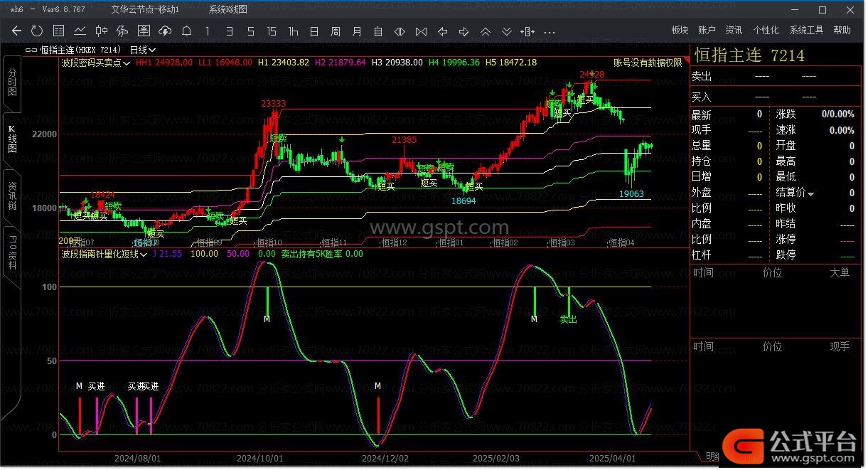Click the 账户 menu button

coord(707,30)
